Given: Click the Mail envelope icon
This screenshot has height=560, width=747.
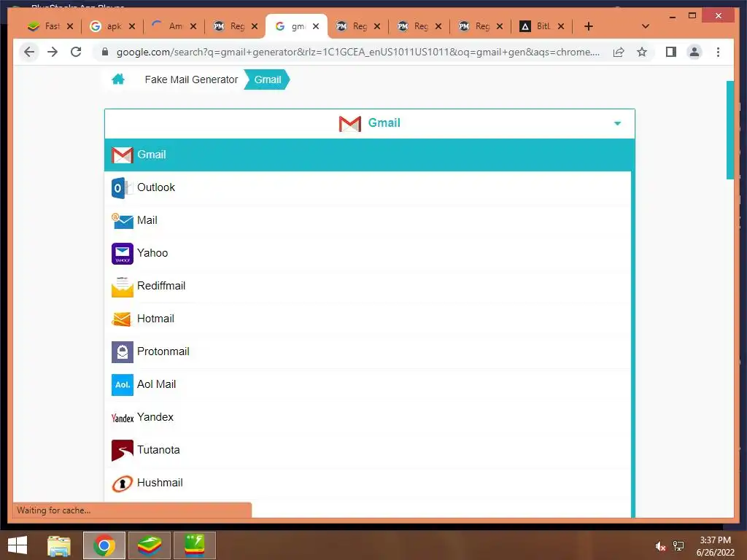Looking at the screenshot, I should (123, 221).
